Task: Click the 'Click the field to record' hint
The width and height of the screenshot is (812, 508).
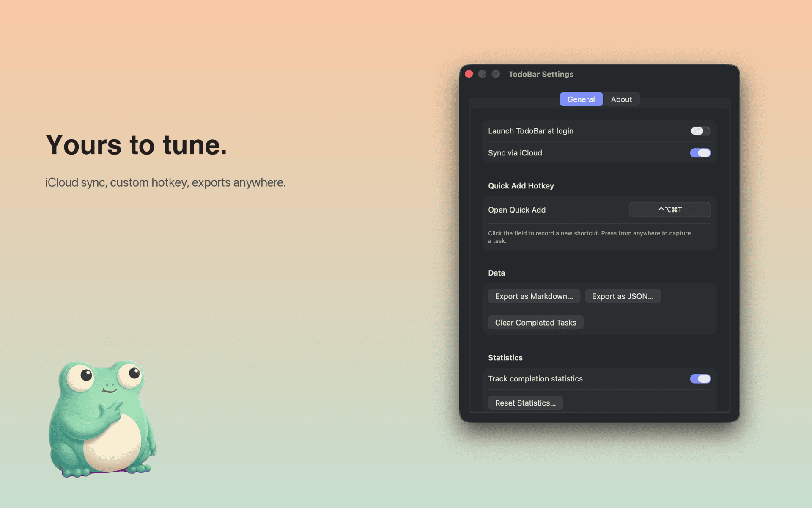Action: coord(589,237)
